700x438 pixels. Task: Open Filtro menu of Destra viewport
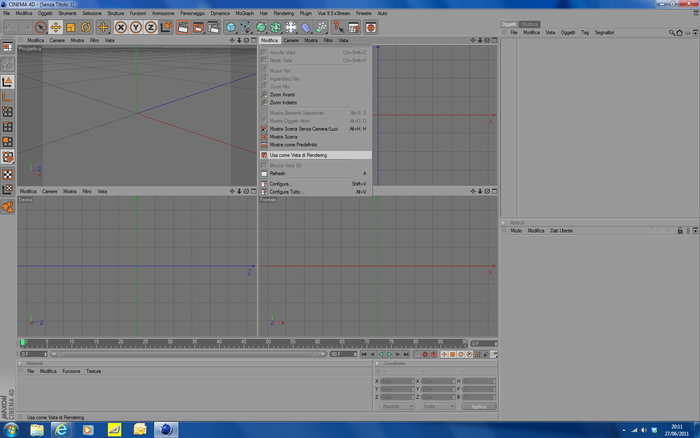pos(87,192)
